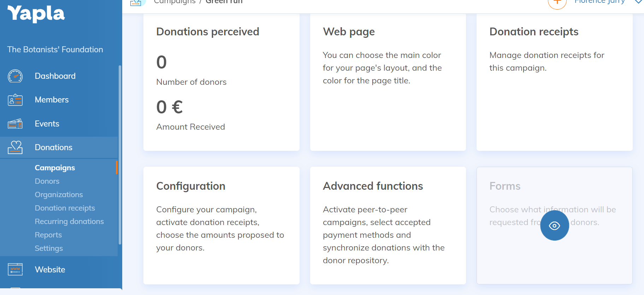Toggle the eye preview on Forms card

click(555, 226)
